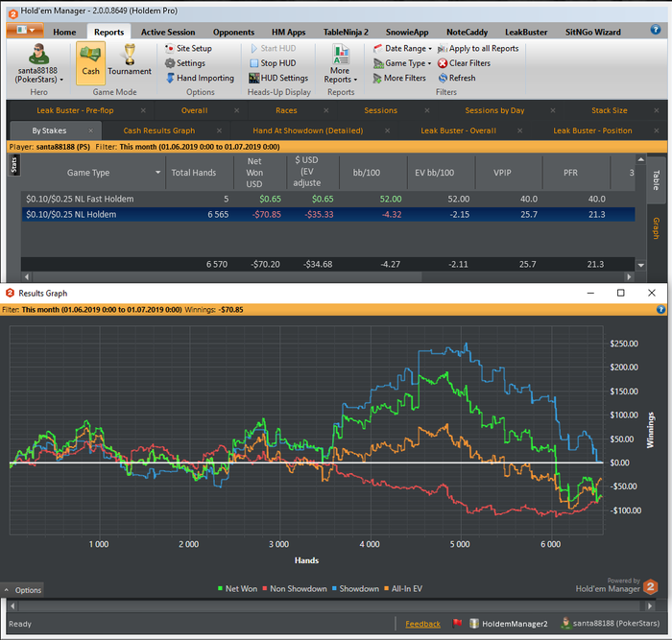Open the Active Session ribbon tab

[168, 32]
